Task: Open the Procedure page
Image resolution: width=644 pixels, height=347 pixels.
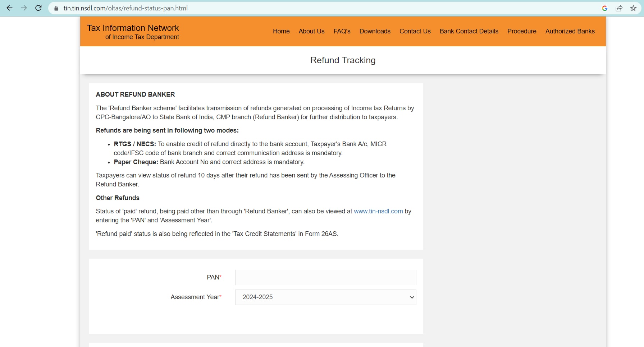Action: pos(522,31)
